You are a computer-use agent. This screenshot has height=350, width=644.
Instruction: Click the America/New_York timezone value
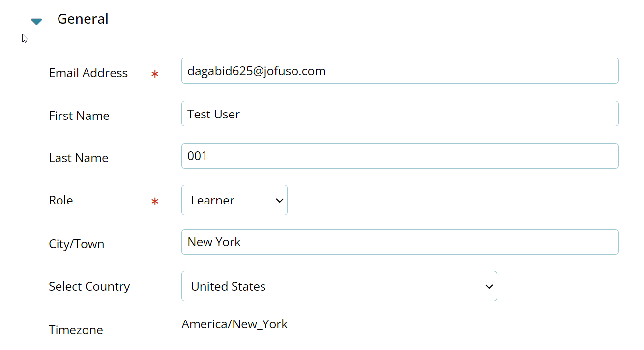(234, 324)
